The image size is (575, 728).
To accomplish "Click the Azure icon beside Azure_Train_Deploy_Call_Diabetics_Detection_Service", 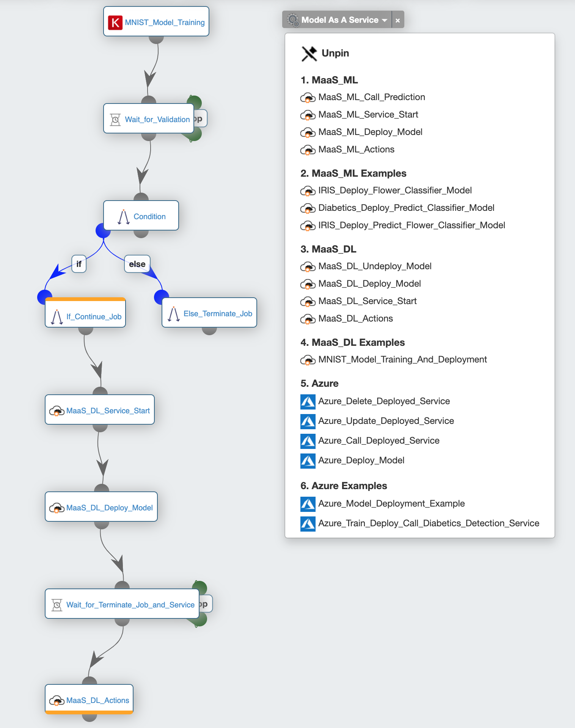I will [308, 524].
